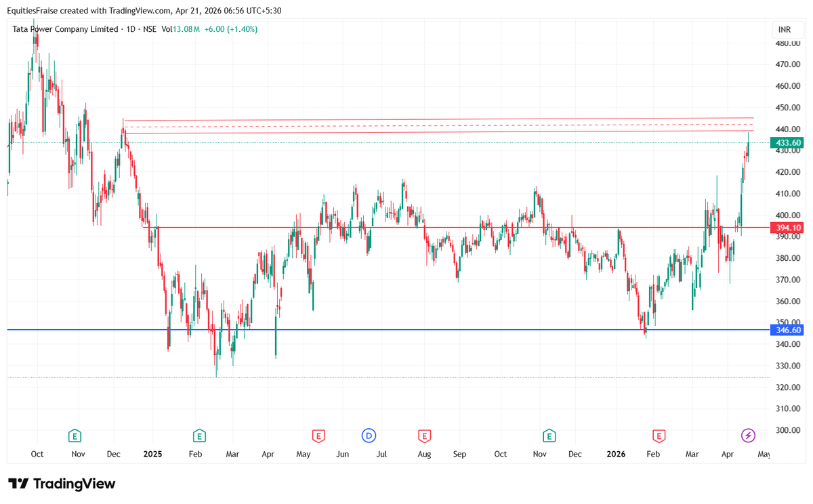Click the green +6.00 (+1.40%) volume change value
Screen dimensions: 813x504
230,29
